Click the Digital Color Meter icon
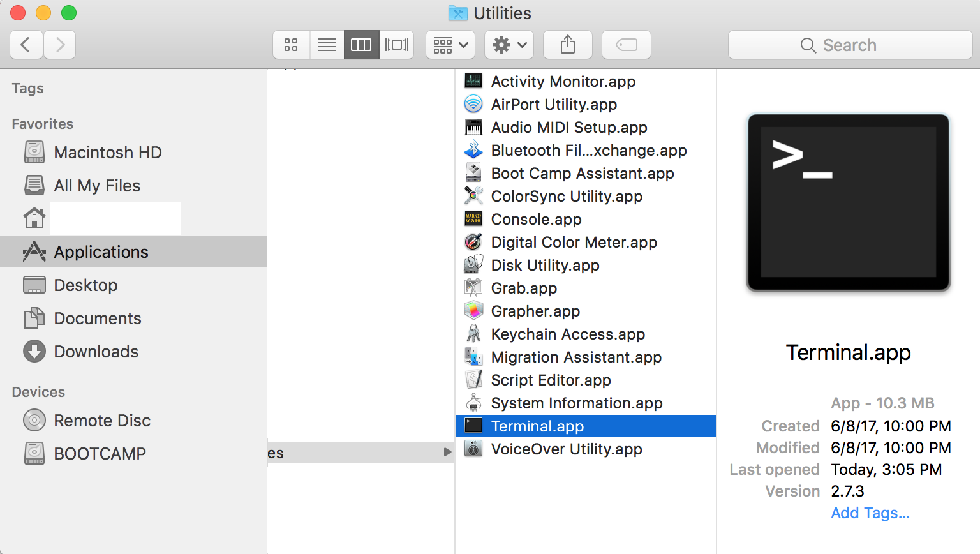 click(x=473, y=242)
